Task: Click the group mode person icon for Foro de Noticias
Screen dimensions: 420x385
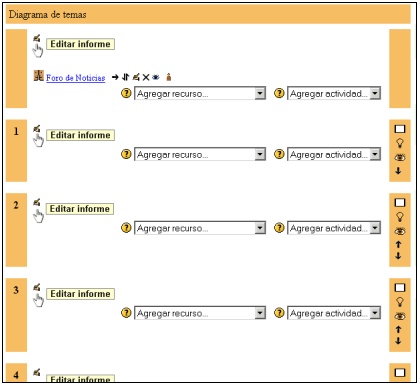Action: (169, 77)
